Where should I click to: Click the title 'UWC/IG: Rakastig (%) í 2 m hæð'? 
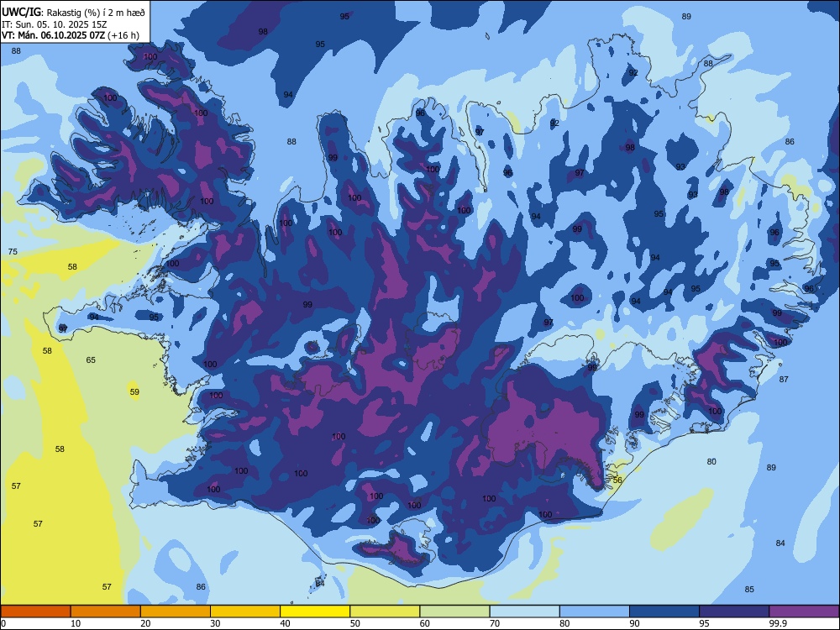(73, 13)
